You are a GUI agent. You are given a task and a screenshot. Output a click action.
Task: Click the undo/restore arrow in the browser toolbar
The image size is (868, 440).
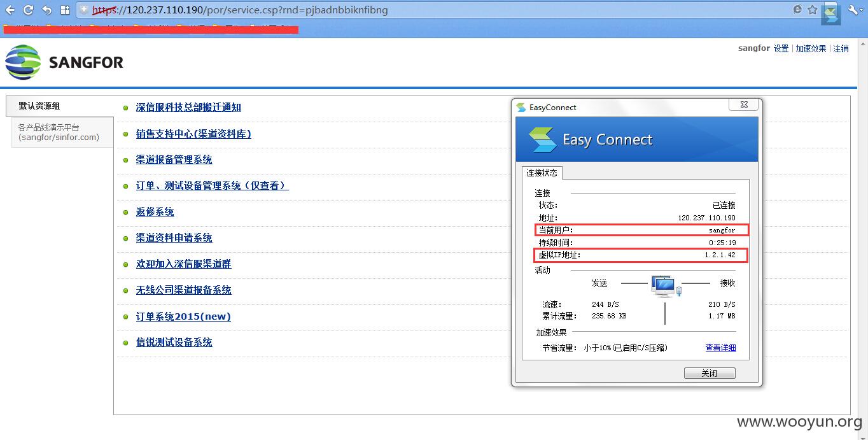point(46,10)
